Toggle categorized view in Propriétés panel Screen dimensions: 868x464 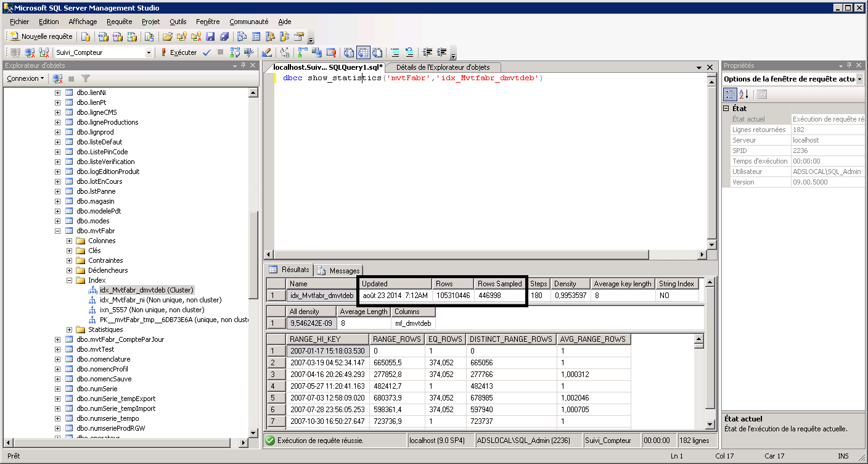tap(730, 94)
